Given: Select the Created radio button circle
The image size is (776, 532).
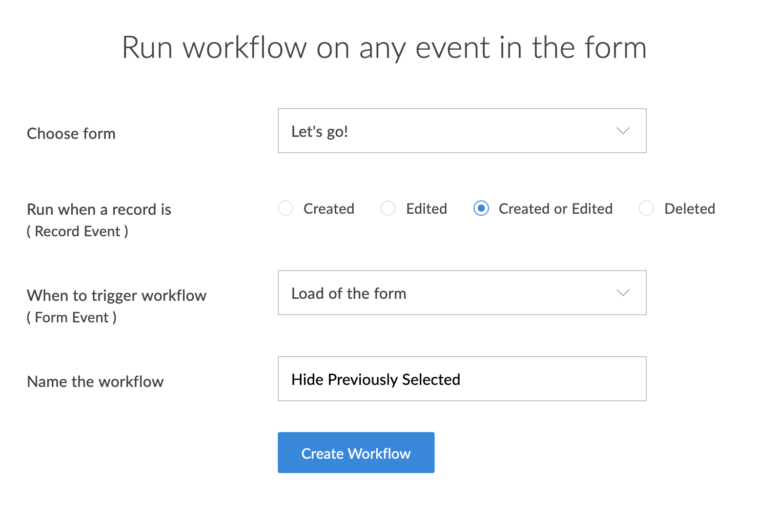Looking at the screenshot, I should [285, 209].
